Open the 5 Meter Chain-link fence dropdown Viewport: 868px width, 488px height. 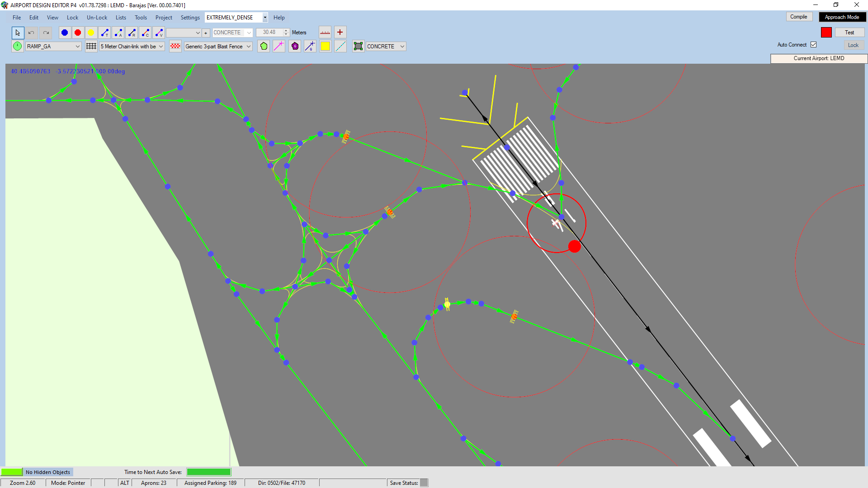[x=132, y=46]
